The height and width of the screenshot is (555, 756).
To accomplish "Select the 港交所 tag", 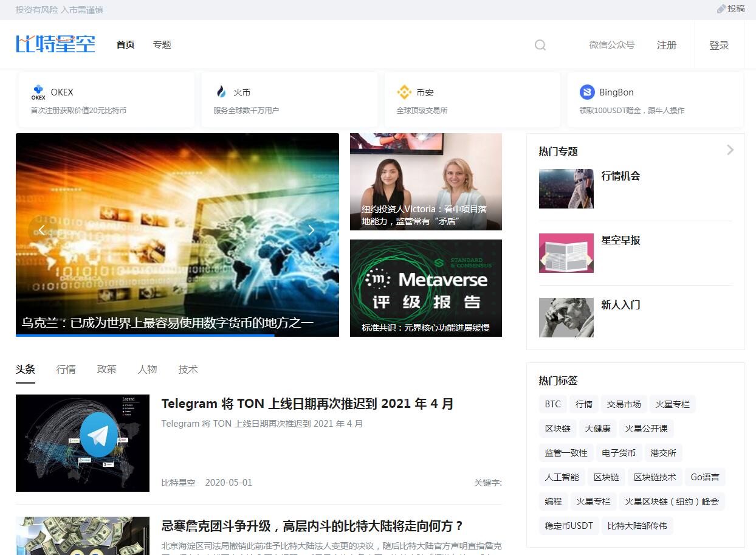I will click(x=663, y=453).
